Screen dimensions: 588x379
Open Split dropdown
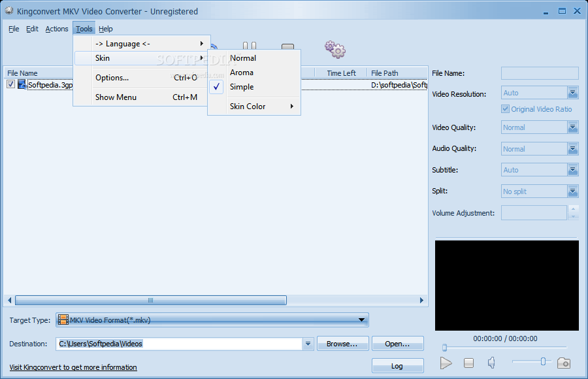(x=572, y=191)
